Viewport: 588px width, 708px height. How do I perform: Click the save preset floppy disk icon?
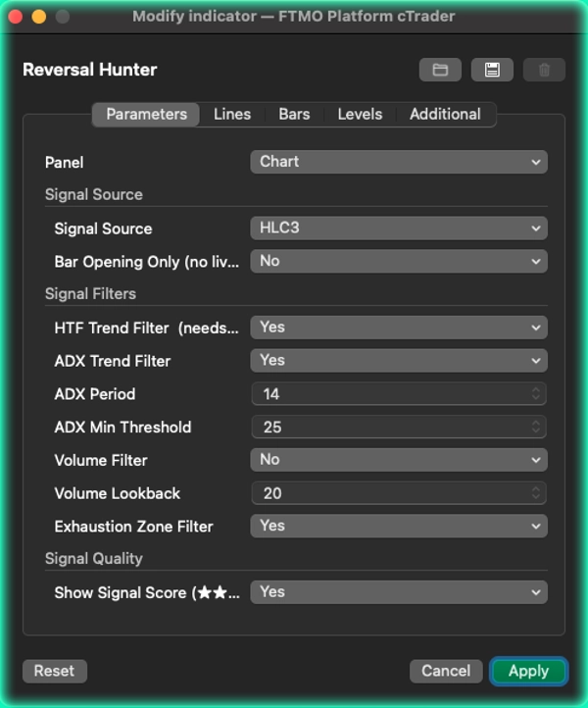pyautogui.click(x=492, y=70)
